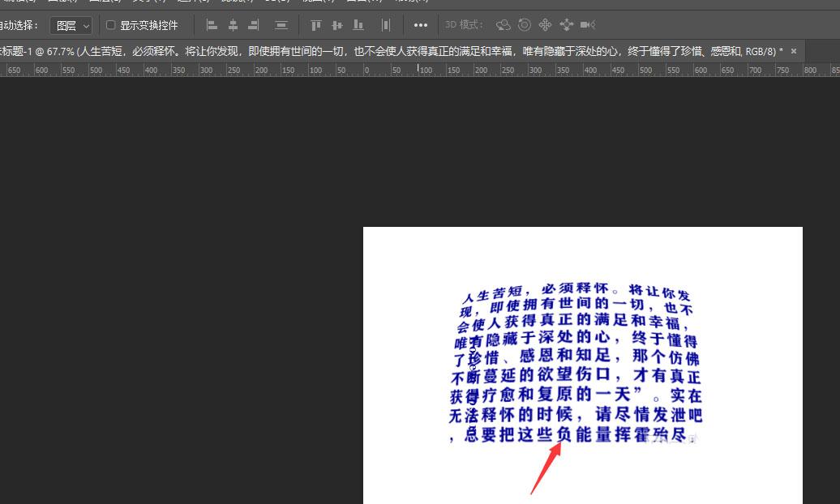Select the 3D pan object icon
The image size is (840, 504).
546,24
